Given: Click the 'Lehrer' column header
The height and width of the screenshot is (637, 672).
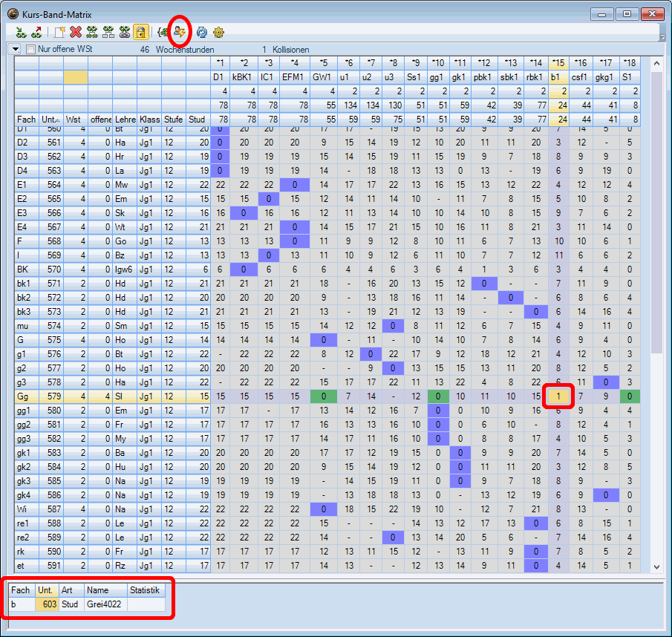Looking at the screenshot, I should [124, 119].
